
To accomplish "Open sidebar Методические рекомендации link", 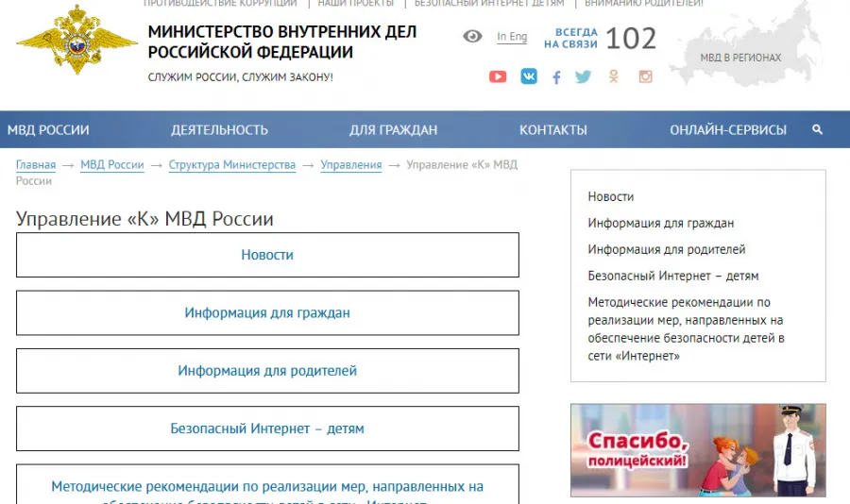I will click(x=687, y=329).
